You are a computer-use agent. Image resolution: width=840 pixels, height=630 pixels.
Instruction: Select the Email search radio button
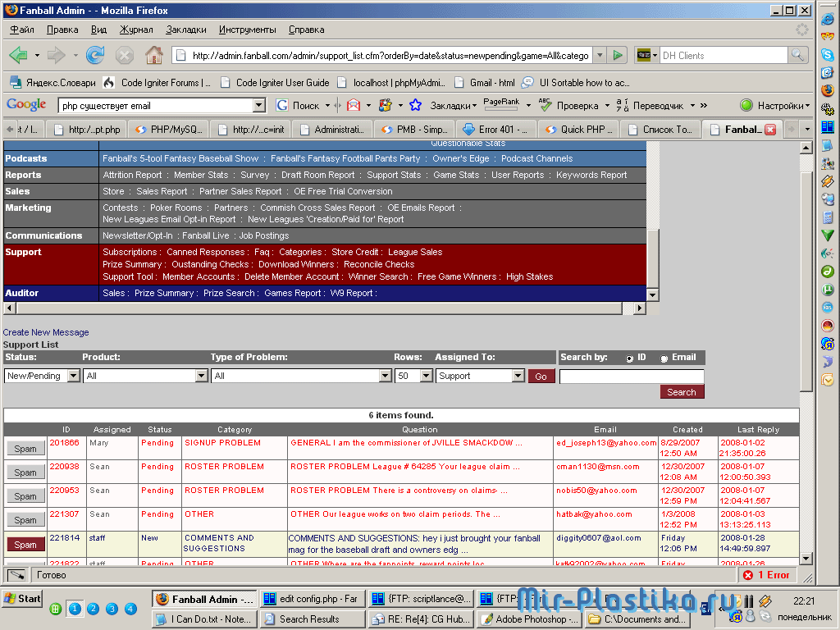point(664,358)
